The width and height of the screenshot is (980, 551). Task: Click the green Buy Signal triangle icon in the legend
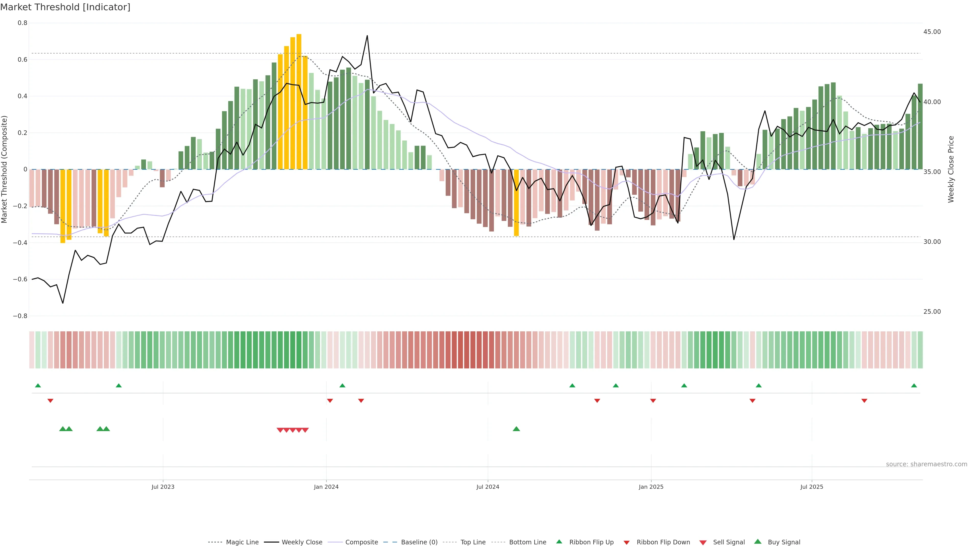(x=757, y=542)
